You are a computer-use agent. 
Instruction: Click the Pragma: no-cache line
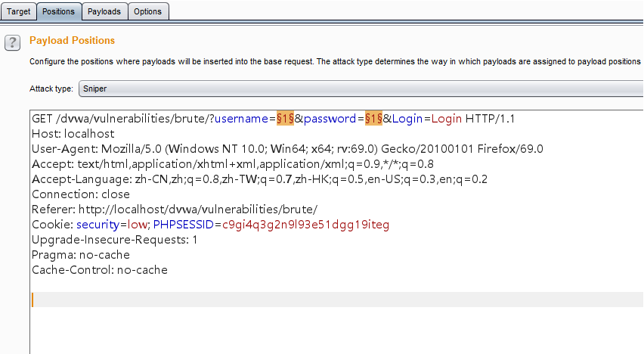click(x=80, y=255)
